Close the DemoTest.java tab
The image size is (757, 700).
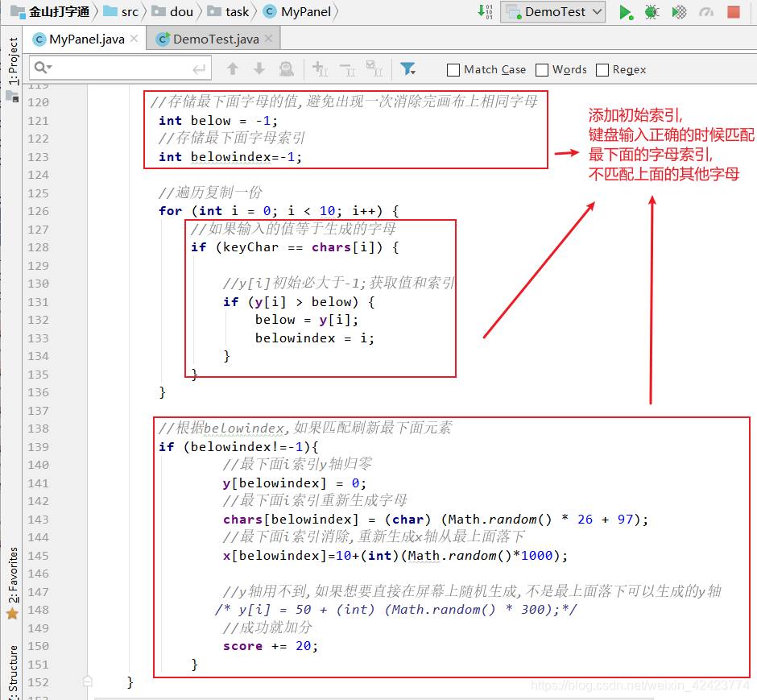268,39
